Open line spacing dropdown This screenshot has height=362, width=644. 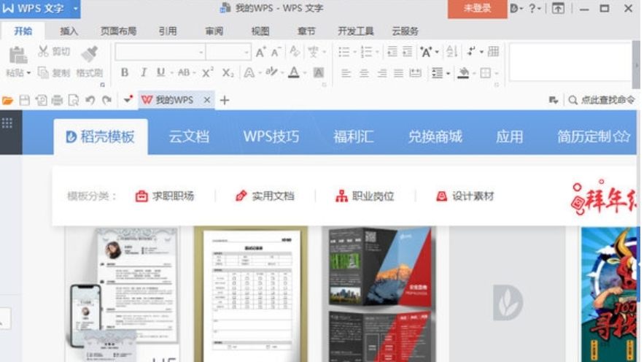pyautogui.click(x=441, y=73)
